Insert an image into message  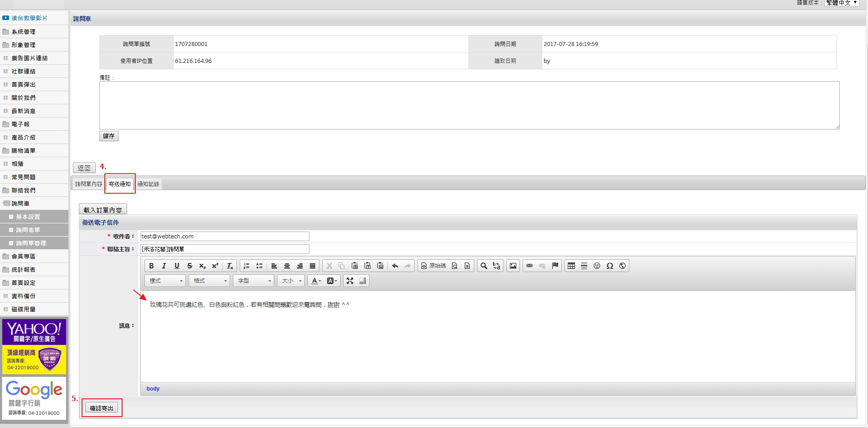click(x=513, y=266)
